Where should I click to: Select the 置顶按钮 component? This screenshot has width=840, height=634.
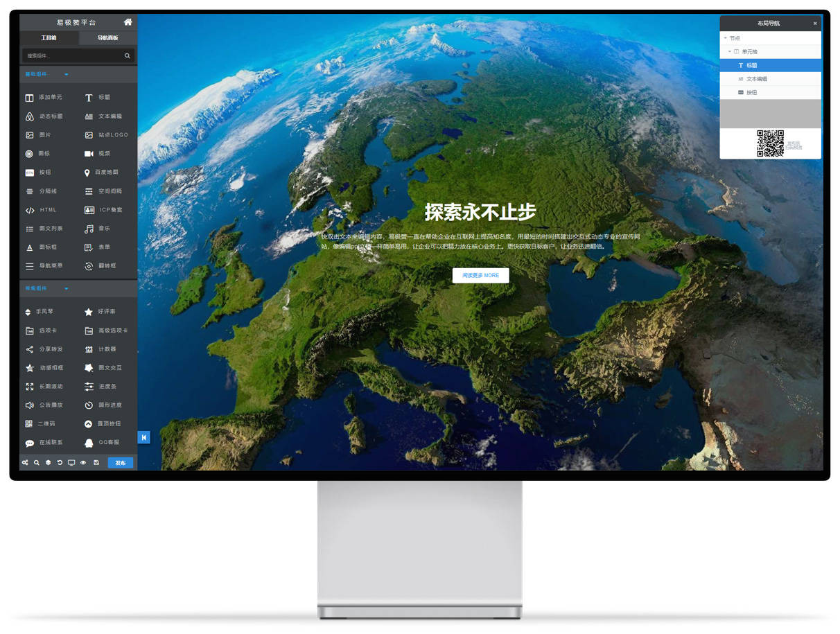103,424
